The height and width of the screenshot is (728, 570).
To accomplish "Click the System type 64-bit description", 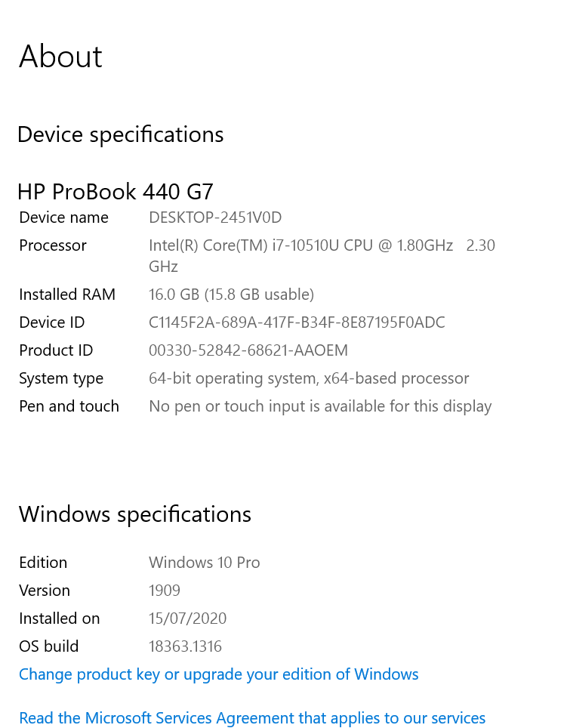I will click(309, 378).
